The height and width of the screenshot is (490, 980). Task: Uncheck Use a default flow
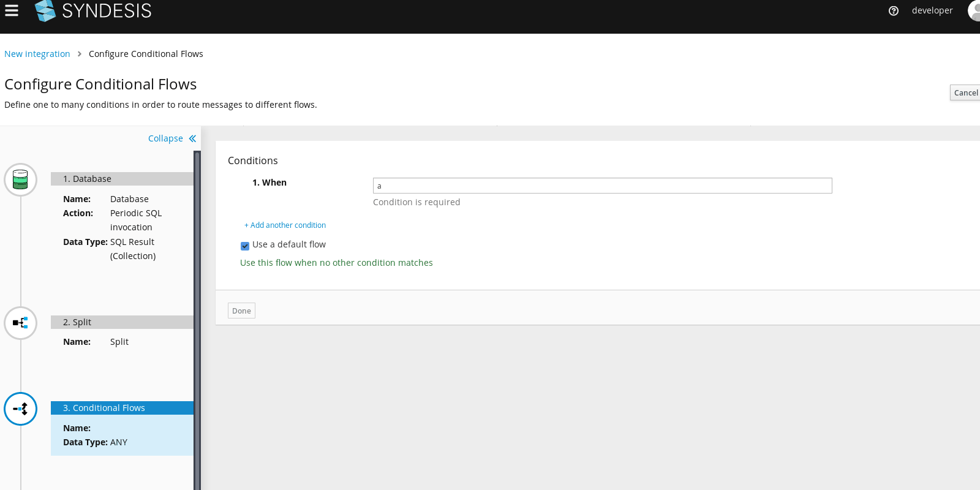coord(245,246)
